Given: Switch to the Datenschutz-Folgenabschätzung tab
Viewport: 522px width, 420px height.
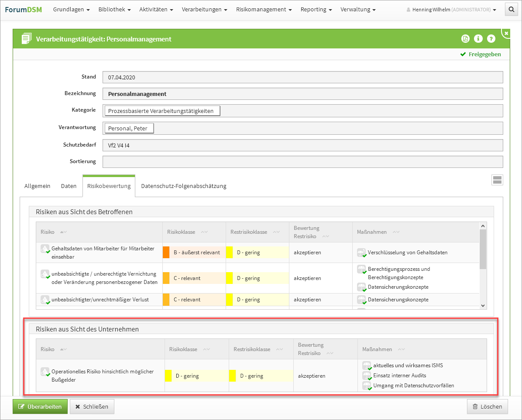Looking at the screenshot, I should tap(183, 186).
